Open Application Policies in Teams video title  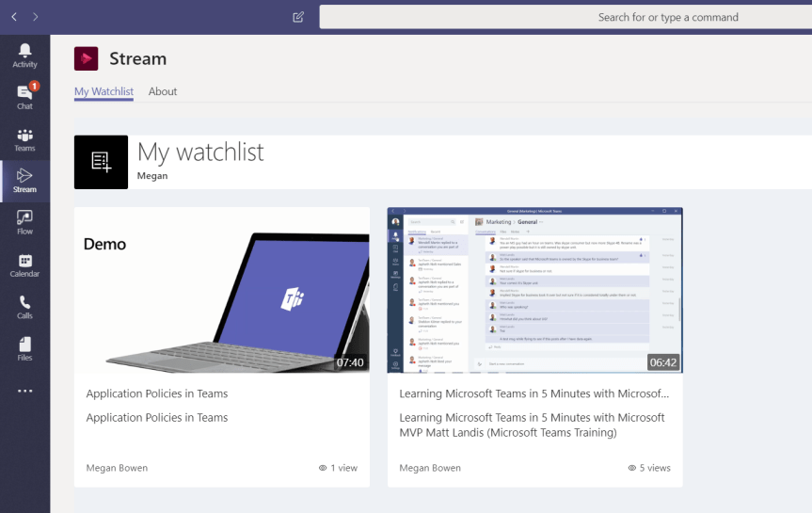(x=157, y=393)
